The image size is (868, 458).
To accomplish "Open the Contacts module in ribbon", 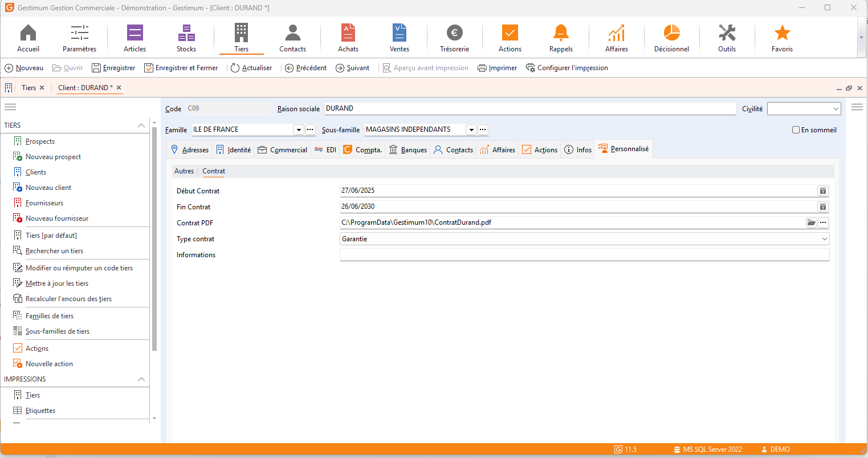I will (x=293, y=38).
